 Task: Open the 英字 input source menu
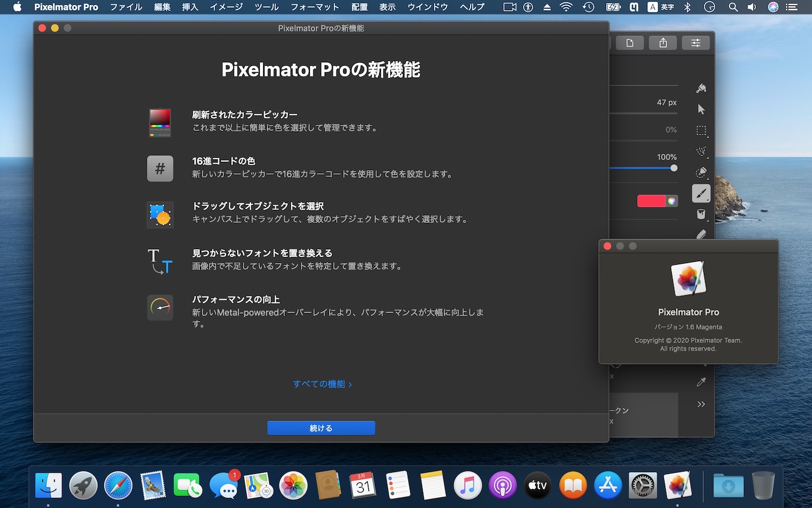(661, 7)
